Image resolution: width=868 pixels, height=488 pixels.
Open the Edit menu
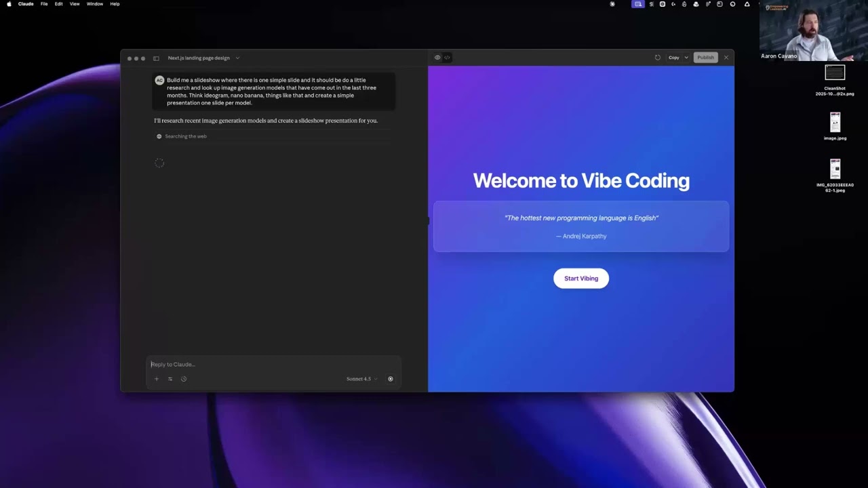pyautogui.click(x=59, y=4)
